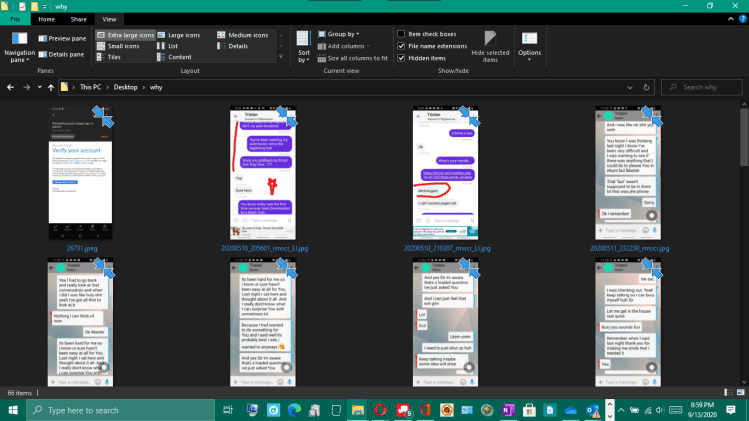Toggle the Preview pane
749x421 pixels.
tap(60, 38)
